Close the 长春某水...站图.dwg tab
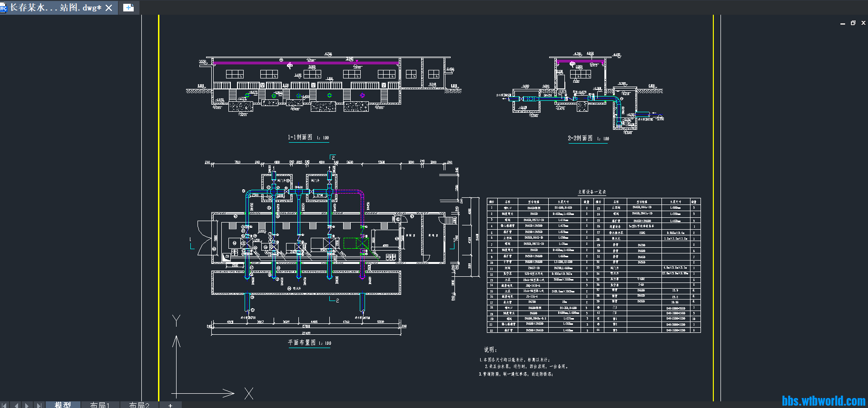The image size is (868, 408). [x=109, y=8]
